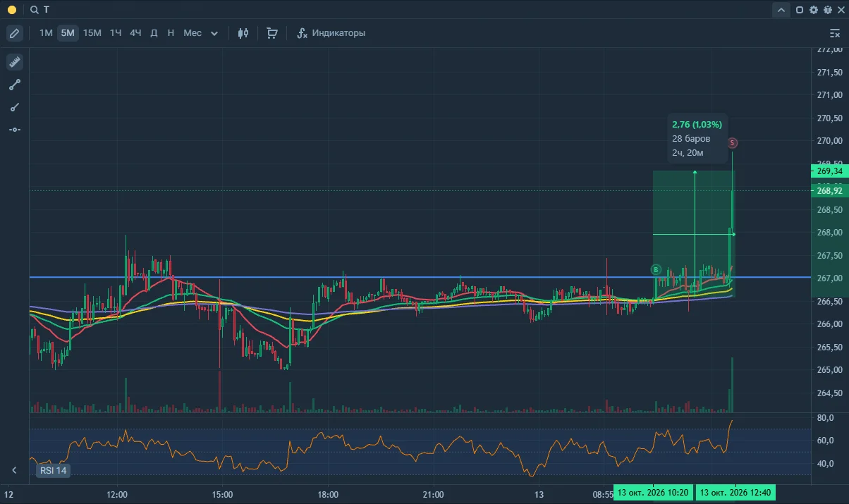The width and height of the screenshot is (849, 504).
Task: Open the candlestick chart type selector
Action: pos(243,33)
